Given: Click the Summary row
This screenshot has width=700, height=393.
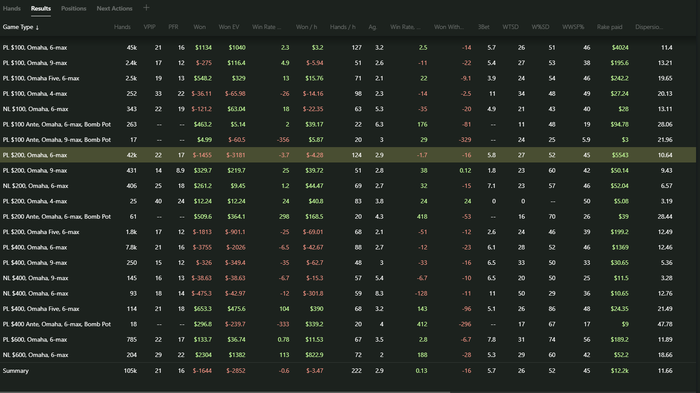Looking at the screenshot, I should pos(348,371).
